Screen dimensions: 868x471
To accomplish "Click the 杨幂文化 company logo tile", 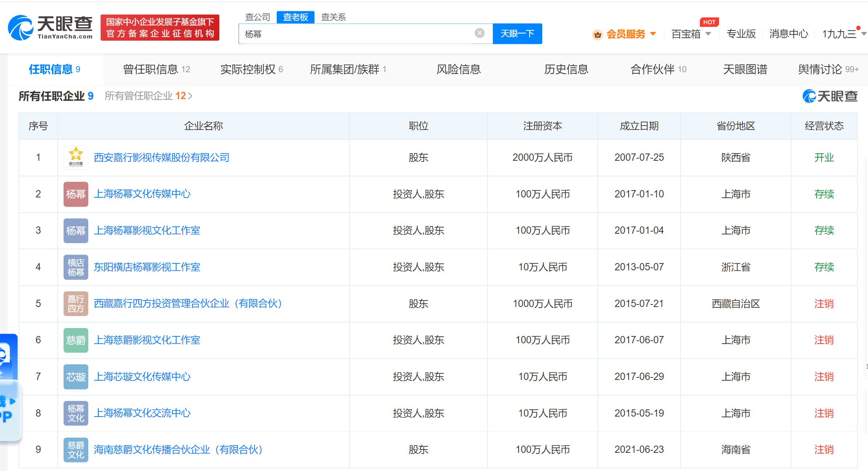I will pyautogui.click(x=76, y=413).
